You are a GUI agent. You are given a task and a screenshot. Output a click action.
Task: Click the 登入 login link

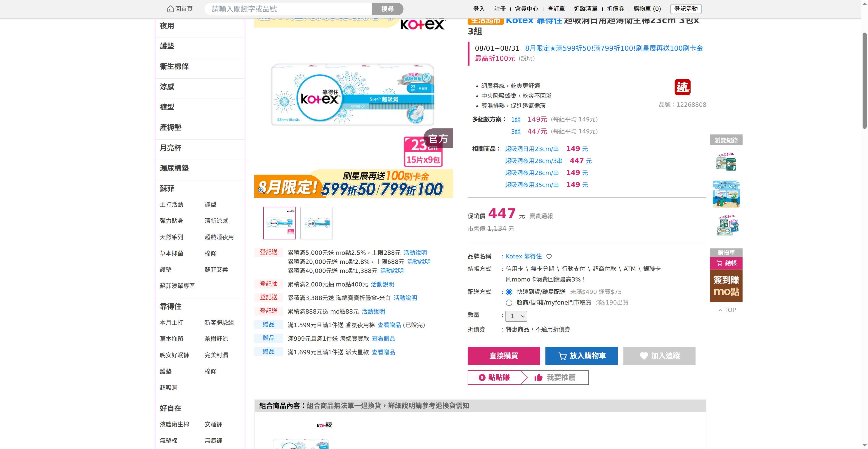click(479, 9)
